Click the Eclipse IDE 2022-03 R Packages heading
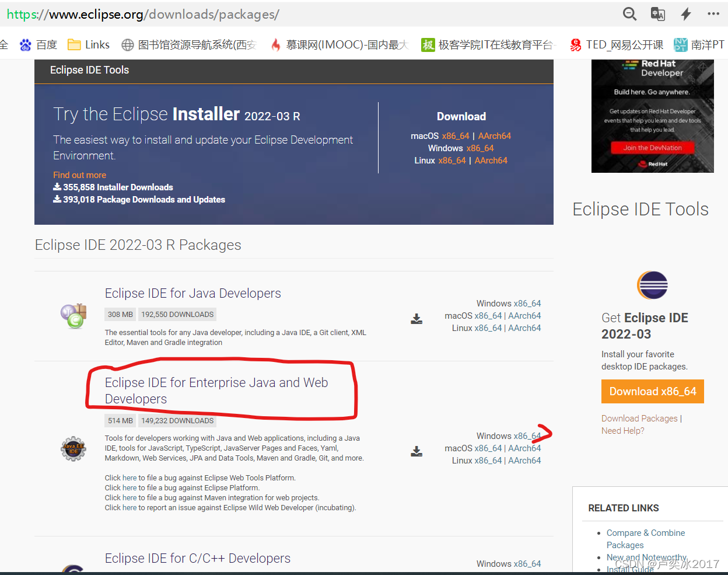The width and height of the screenshot is (728, 575). point(138,245)
